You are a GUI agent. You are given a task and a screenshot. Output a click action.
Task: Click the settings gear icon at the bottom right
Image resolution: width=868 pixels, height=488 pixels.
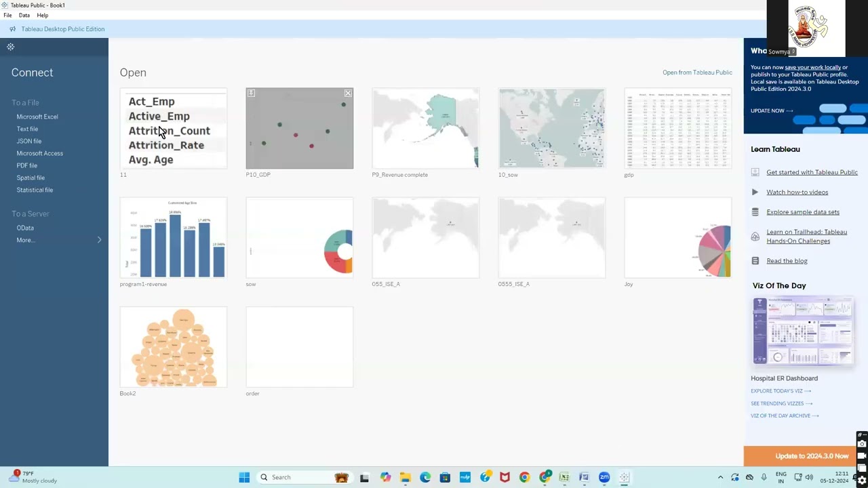[x=862, y=481]
